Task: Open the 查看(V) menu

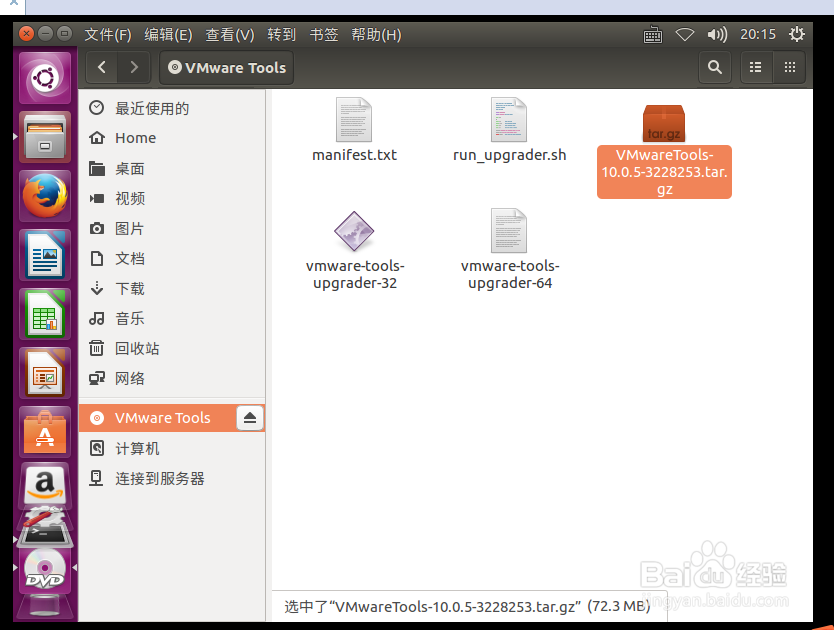Action: 230,35
